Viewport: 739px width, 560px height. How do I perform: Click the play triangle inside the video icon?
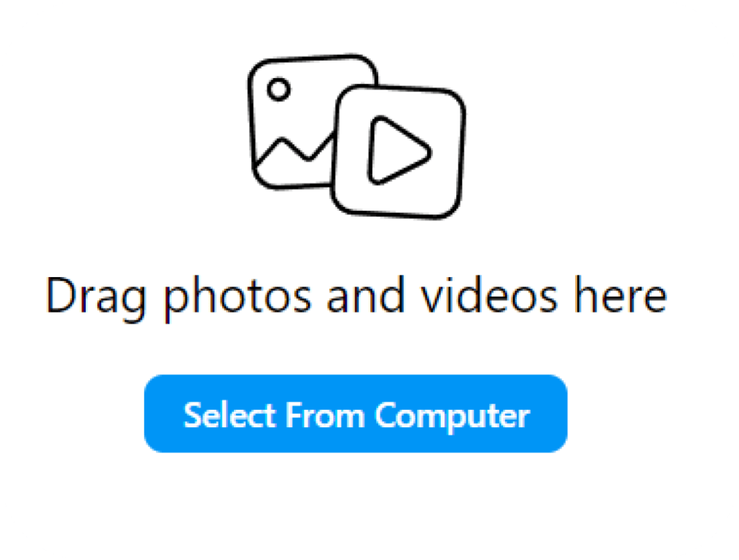point(398,150)
